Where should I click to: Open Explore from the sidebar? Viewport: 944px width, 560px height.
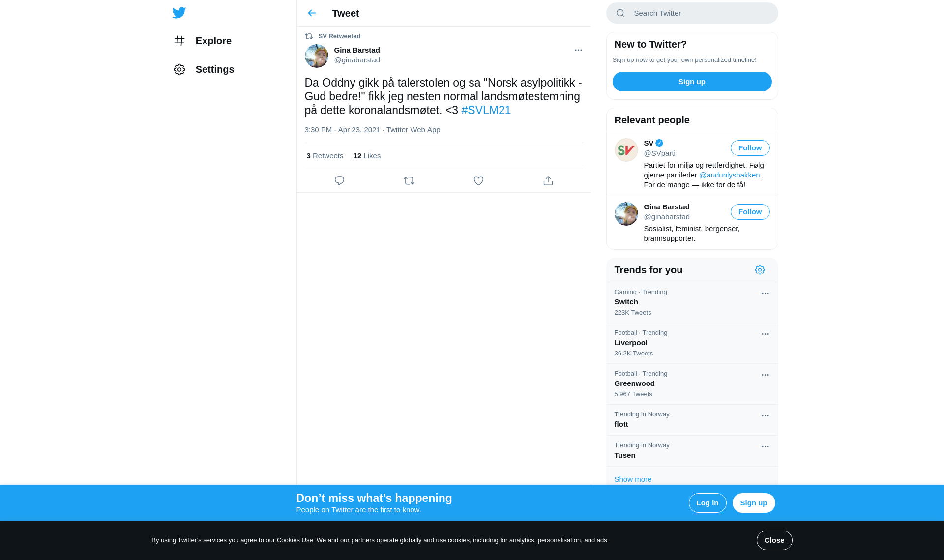pyautogui.click(x=203, y=41)
